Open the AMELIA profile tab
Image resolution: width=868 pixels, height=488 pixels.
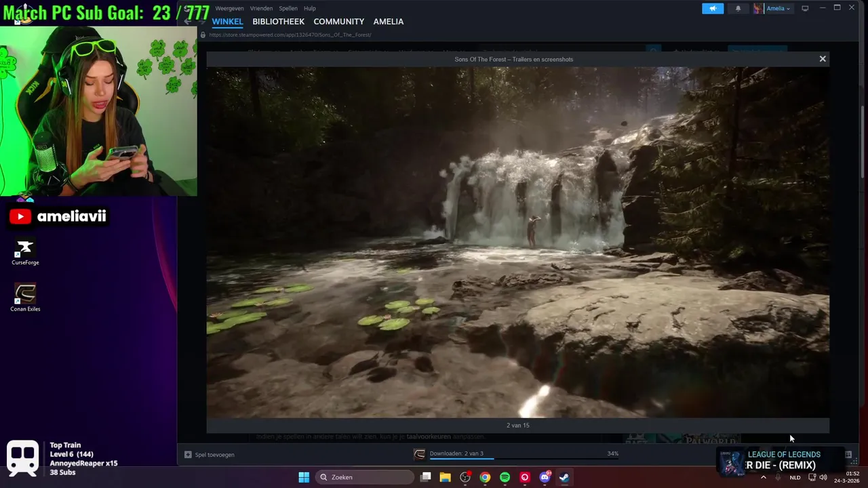coord(389,22)
